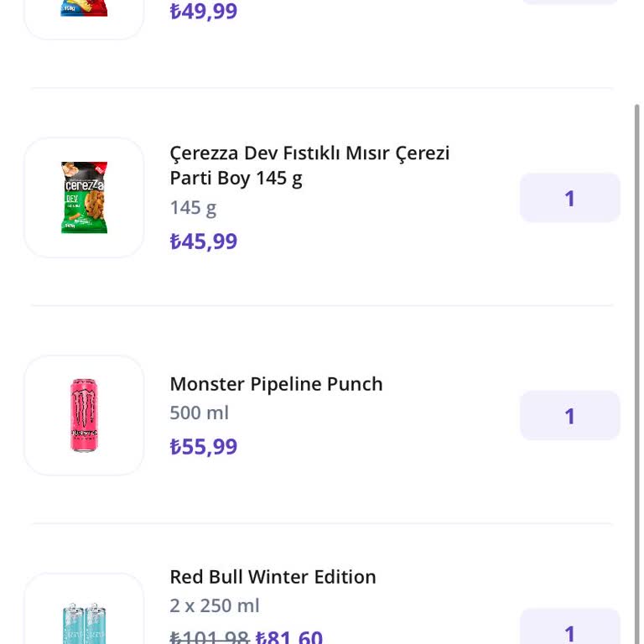Click the 145 g weight label
This screenshot has height=644, width=644.
(x=193, y=207)
